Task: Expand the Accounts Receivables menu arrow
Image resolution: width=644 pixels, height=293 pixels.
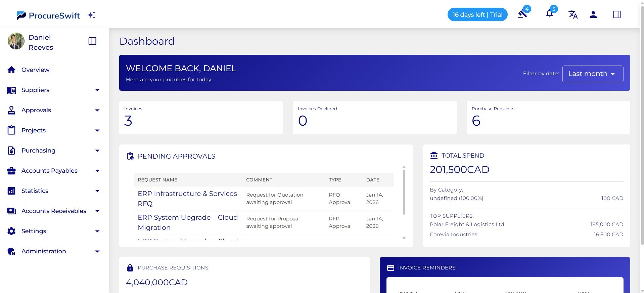Action: click(97, 211)
